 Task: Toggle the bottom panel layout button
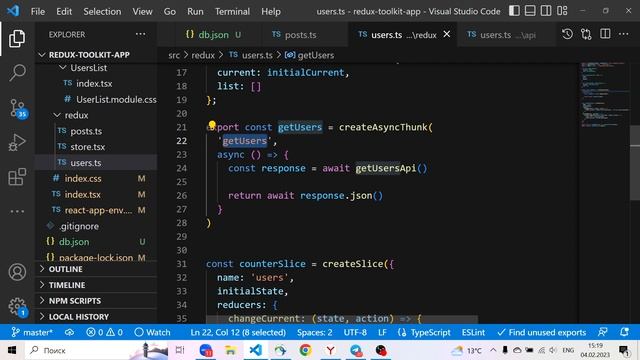(530, 11)
